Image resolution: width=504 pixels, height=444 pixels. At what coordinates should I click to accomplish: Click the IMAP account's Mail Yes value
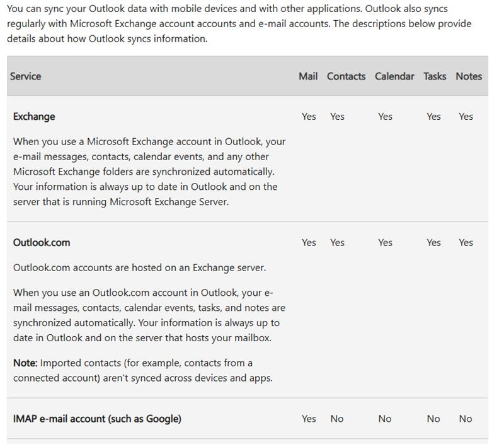coord(309,419)
